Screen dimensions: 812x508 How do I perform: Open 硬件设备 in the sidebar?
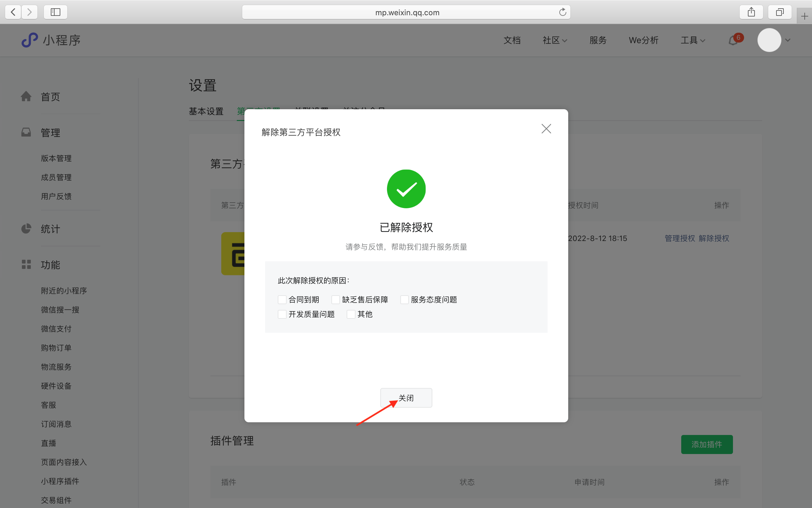coord(56,386)
